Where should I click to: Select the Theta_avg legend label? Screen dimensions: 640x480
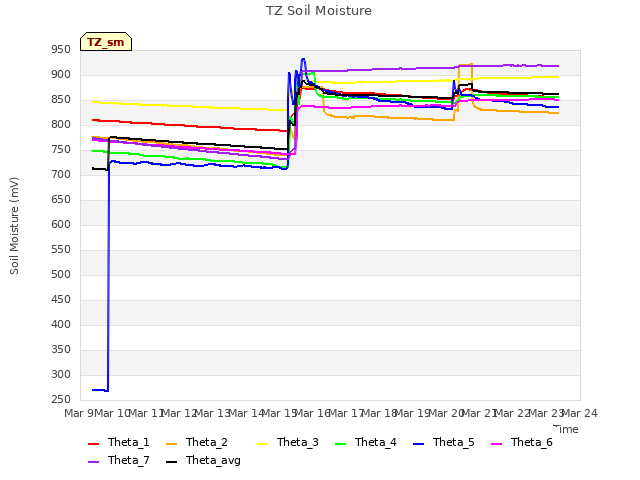[213, 460]
